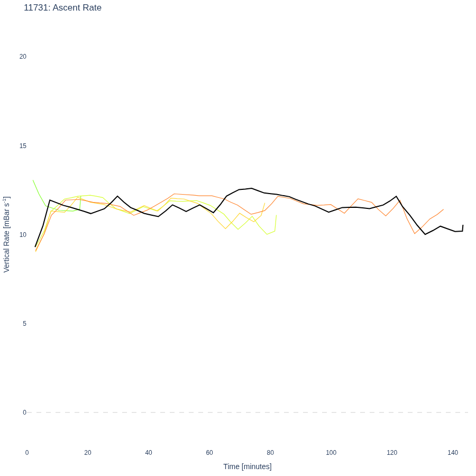This screenshot has width=476, height=476.
Task: Click the black line's end point at far right
Action: tap(463, 225)
